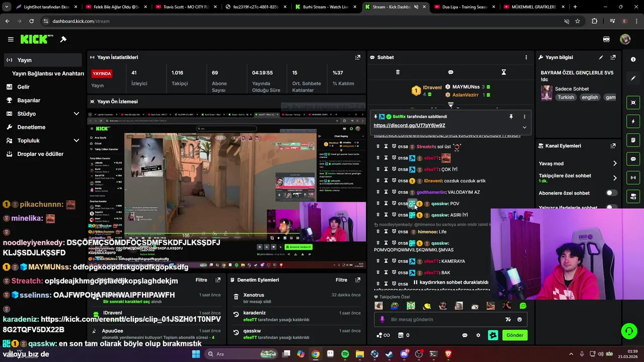Open the moderator tools icon beside the KICK logo
Image resolution: width=644 pixels, height=362 pixels.
pyautogui.click(x=63, y=39)
